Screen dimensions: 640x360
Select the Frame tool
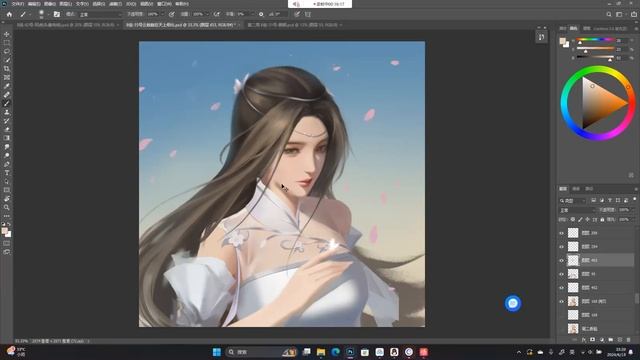coord(7,77)
